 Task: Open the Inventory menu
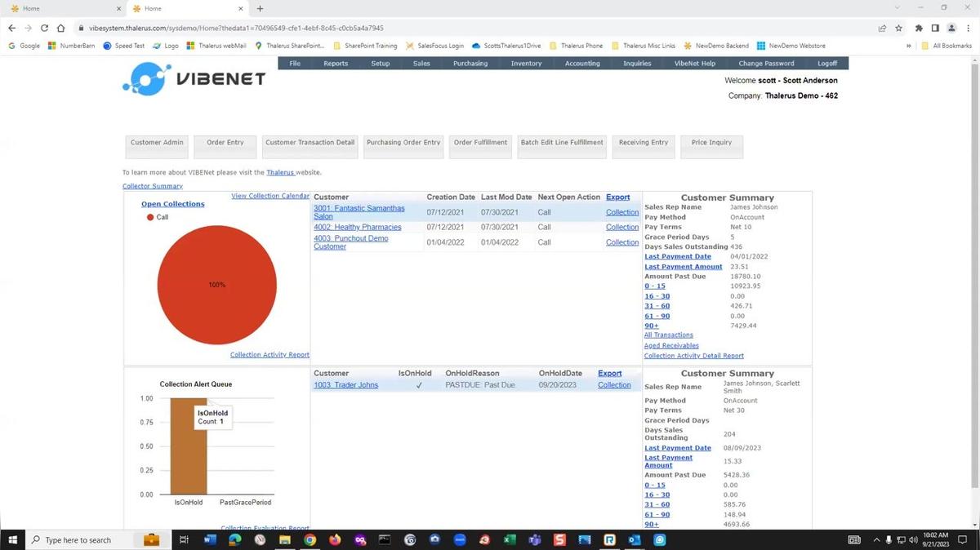[x=526, y=64]
